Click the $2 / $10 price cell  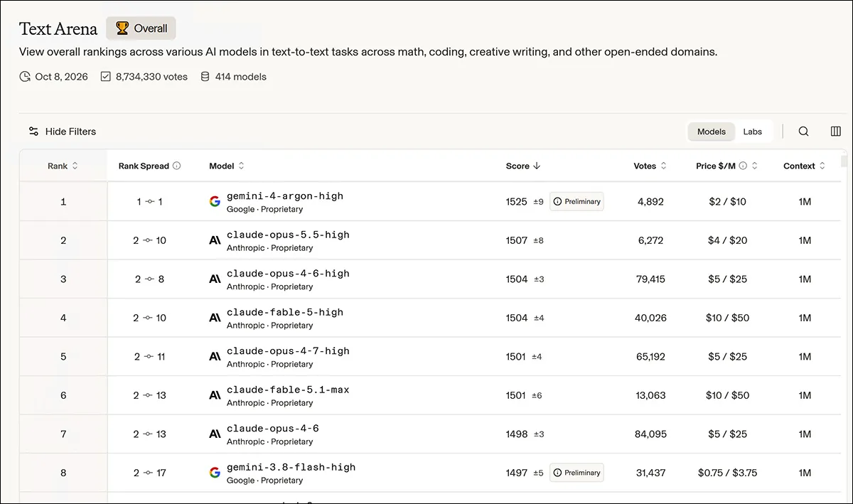(x=727, y=202)
